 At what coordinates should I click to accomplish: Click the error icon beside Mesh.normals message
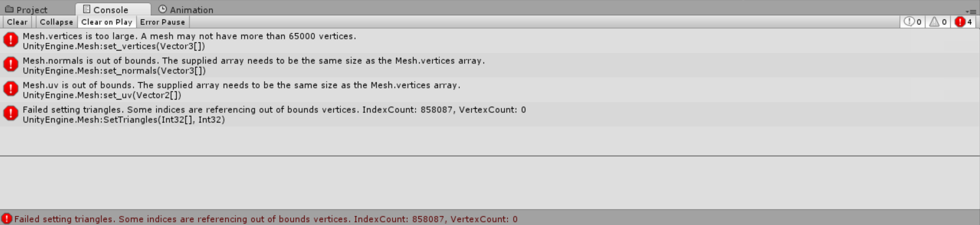[10, 64]
